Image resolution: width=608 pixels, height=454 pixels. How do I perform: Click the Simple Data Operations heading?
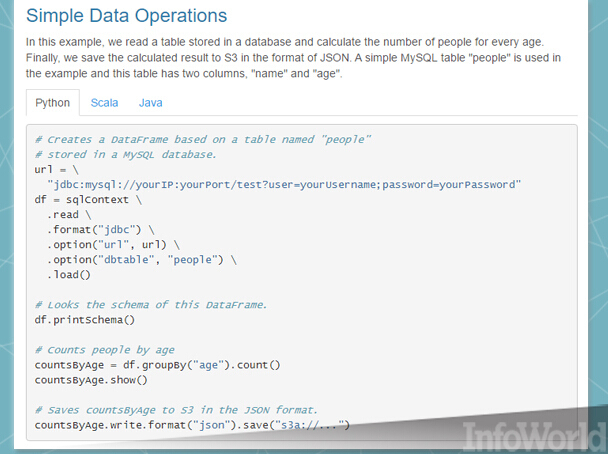coord(126,16)
